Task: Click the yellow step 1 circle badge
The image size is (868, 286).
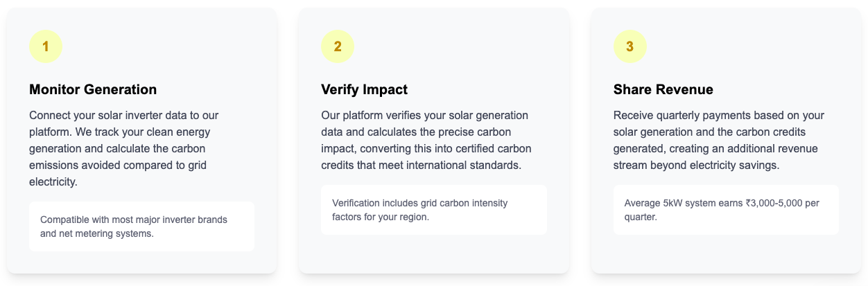Action: click(46, 46)
